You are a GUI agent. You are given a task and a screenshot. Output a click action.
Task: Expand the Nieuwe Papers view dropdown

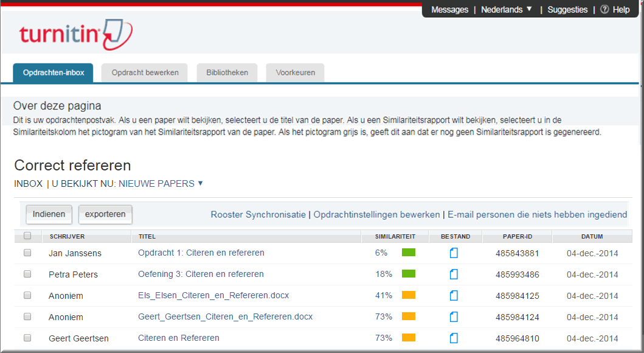click(161, 184)
